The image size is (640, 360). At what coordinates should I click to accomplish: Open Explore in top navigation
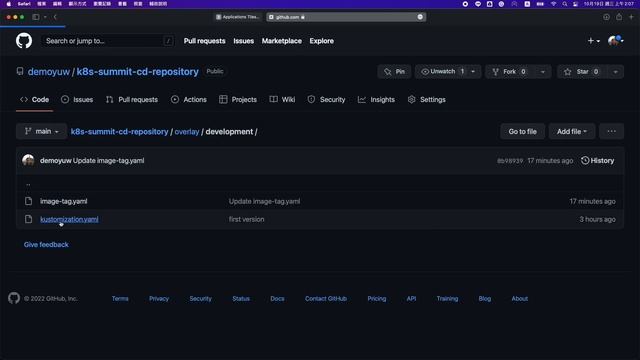pos(322,41)
